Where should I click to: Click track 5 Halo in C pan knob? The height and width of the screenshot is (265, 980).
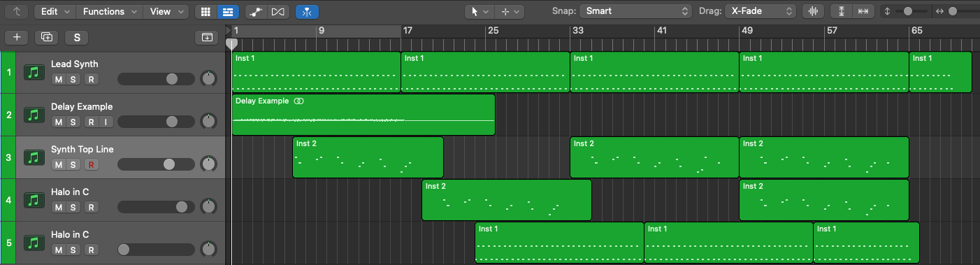[208, 250]
